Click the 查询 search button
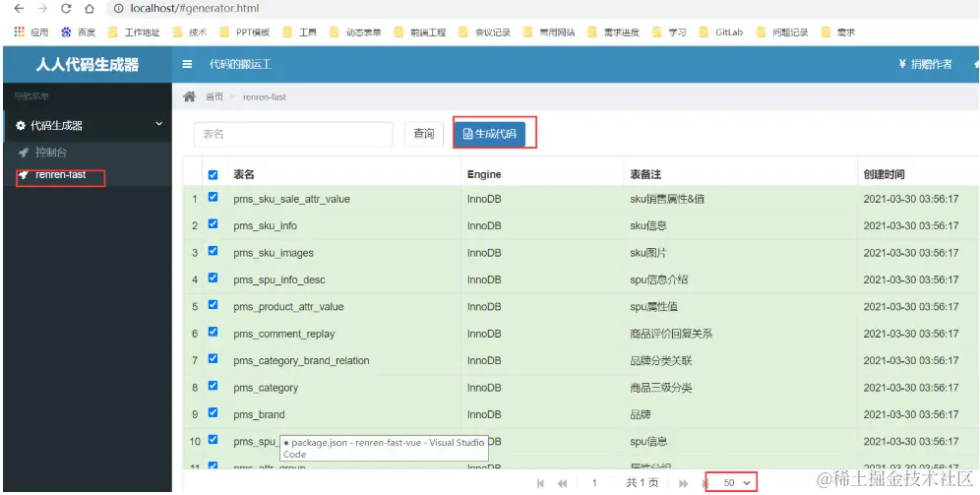Image resolution: width=980 pixels, height=495 pixels. (424, 134)
